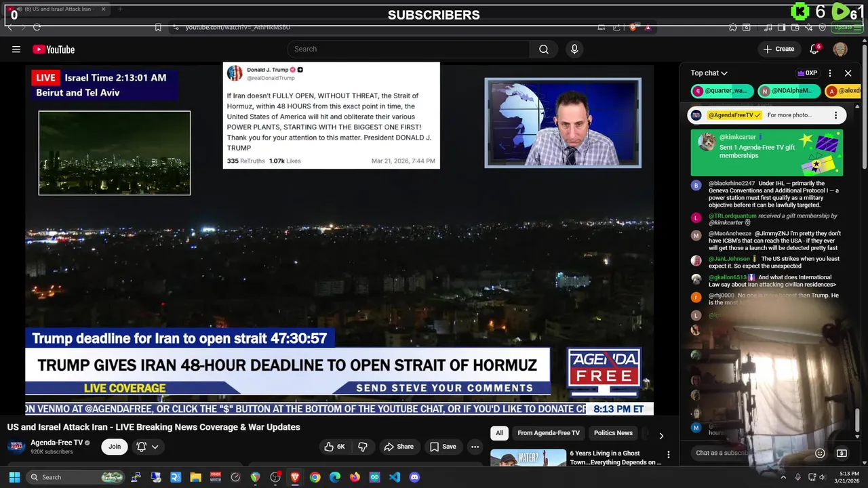
Task: Open YouTube notifications bell
Action: click(815, 49)
